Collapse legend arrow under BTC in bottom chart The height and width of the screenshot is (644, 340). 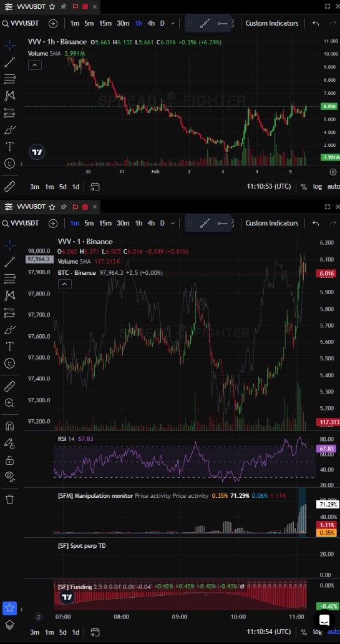[65, 284]
